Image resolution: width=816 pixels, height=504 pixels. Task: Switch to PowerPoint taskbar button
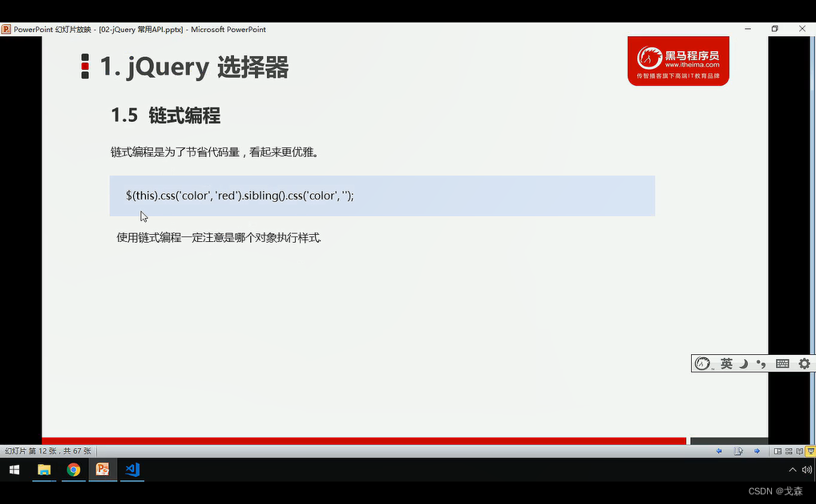click(x=103, y=470)
